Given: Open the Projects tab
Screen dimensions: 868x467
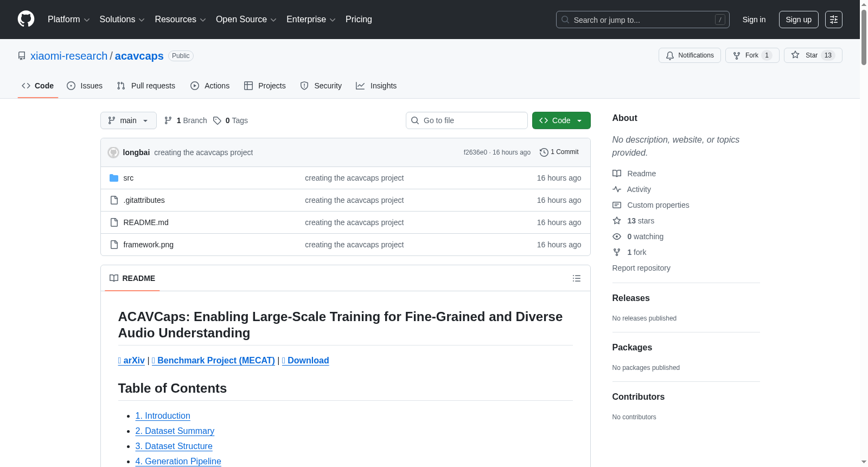Looking at the screenshot, I should coord(265,86).
